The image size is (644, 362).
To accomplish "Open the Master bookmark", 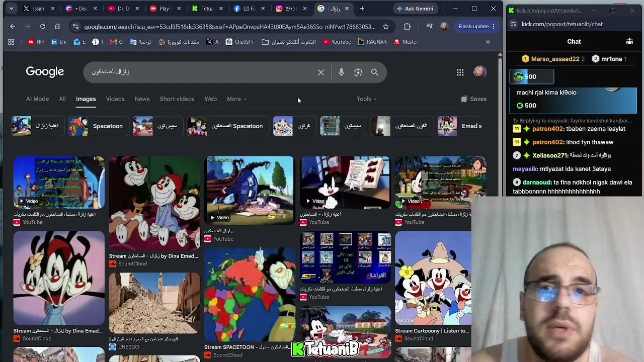I will [406, 42].
